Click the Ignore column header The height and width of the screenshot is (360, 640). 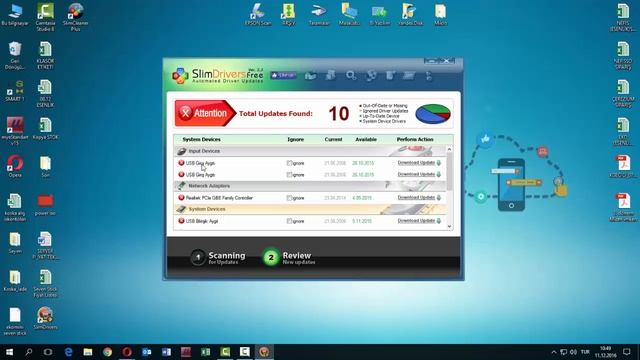[x=296, y=139]
